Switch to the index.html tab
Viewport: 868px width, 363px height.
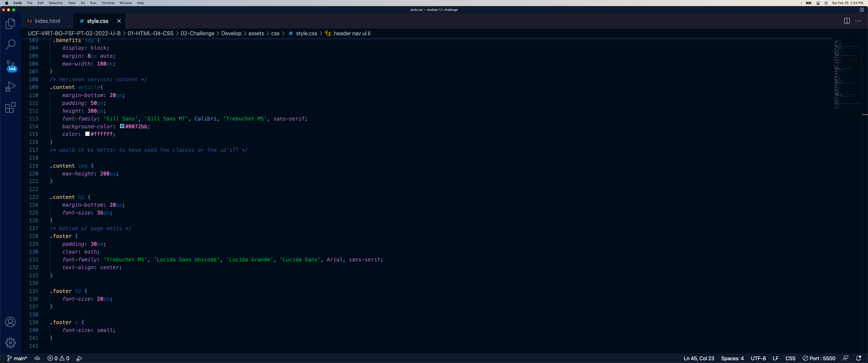click(x=47, y=21)
